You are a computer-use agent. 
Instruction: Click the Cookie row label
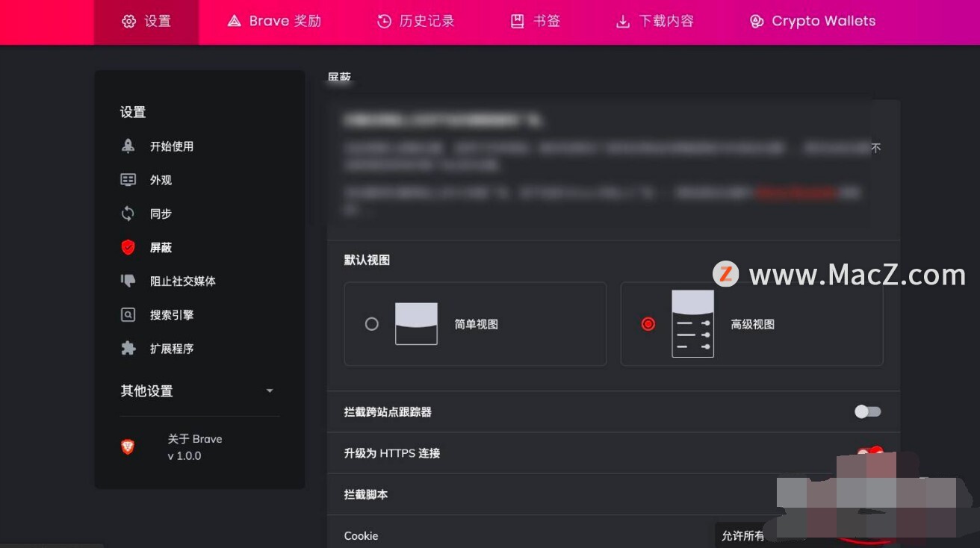pos(362,535)
